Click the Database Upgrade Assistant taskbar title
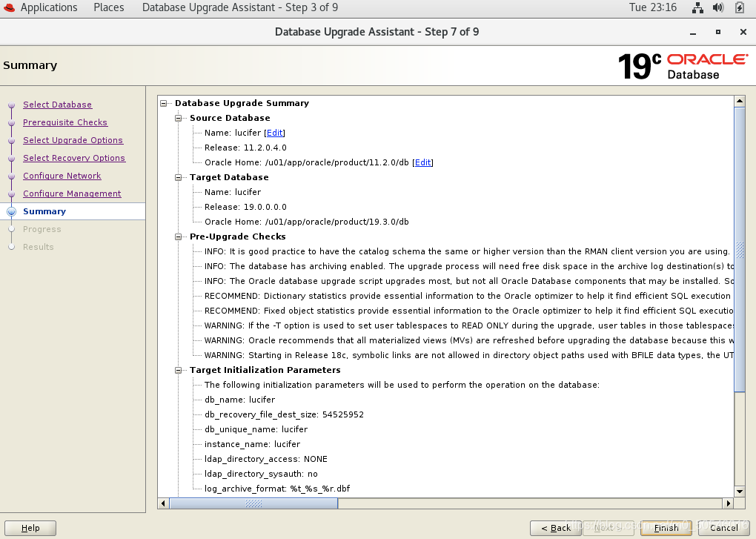 tap(239, 7)
